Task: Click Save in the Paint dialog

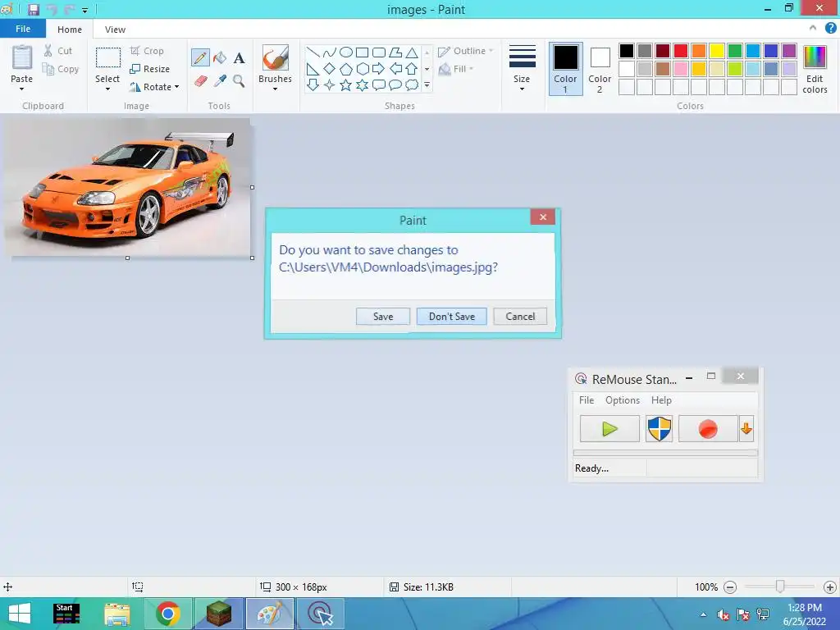Action: pyautogui.click(x=383, y=316)
